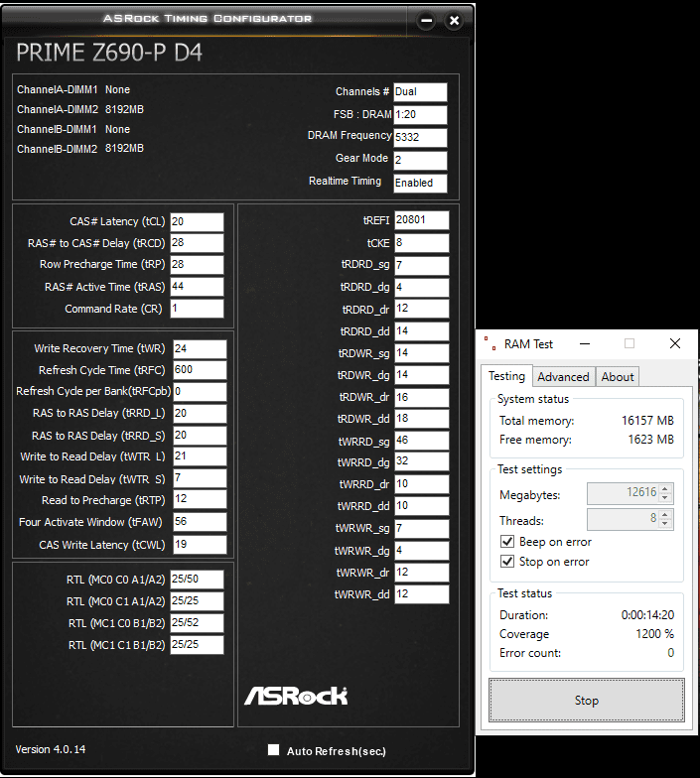
Task: Click the ChannelB-DIMM2 8192MB entry
Action: tap(80, 149)
